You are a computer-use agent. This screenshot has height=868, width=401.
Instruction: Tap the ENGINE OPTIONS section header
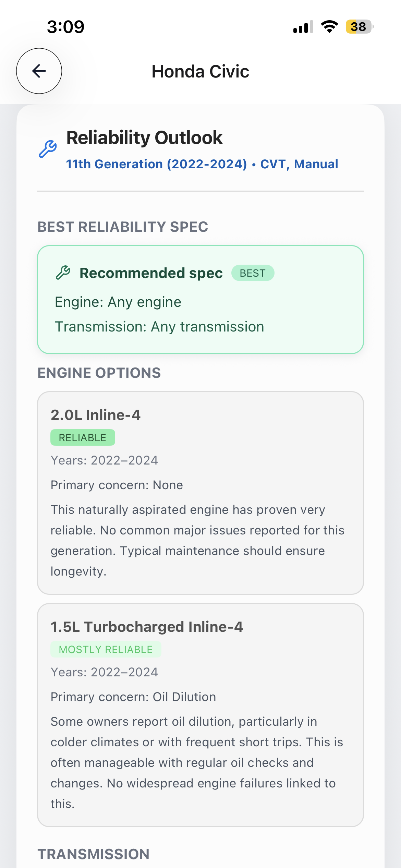pos(99,373)
